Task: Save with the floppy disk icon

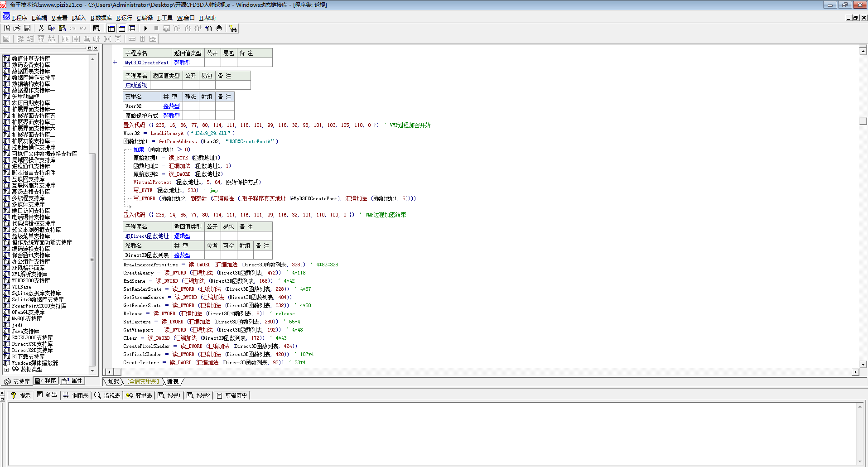Action: point(27,28)
